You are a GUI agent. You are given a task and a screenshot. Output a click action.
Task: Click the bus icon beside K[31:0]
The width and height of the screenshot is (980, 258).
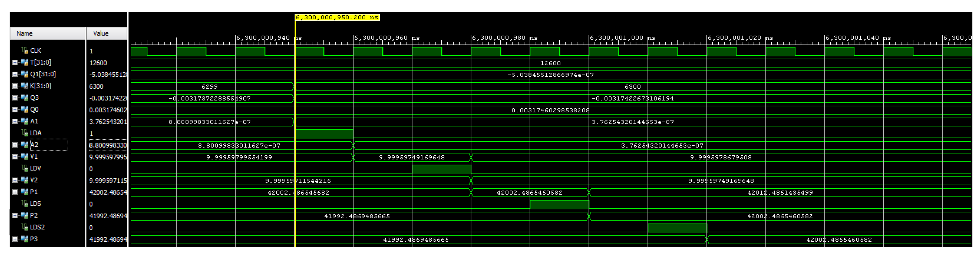click(24, 86)
